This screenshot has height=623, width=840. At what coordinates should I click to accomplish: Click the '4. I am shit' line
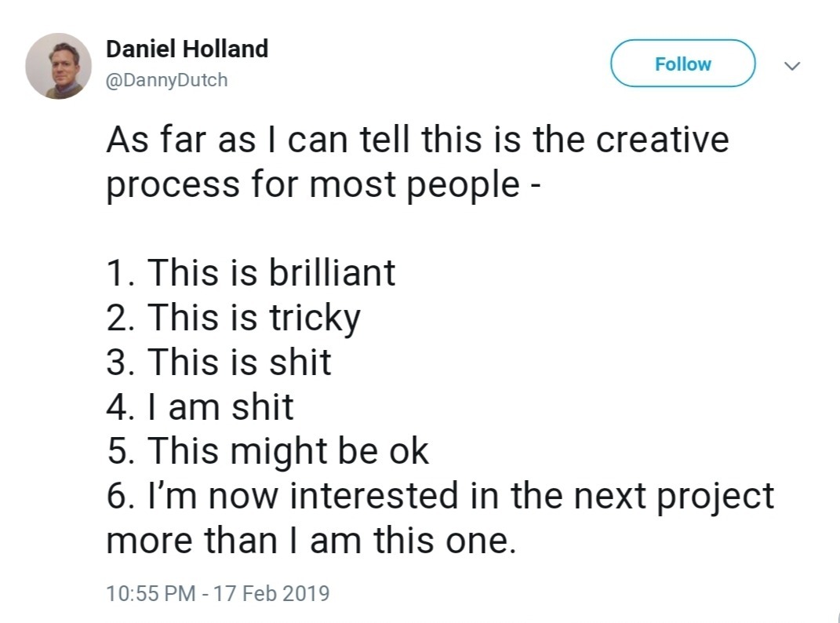[200, 406]
